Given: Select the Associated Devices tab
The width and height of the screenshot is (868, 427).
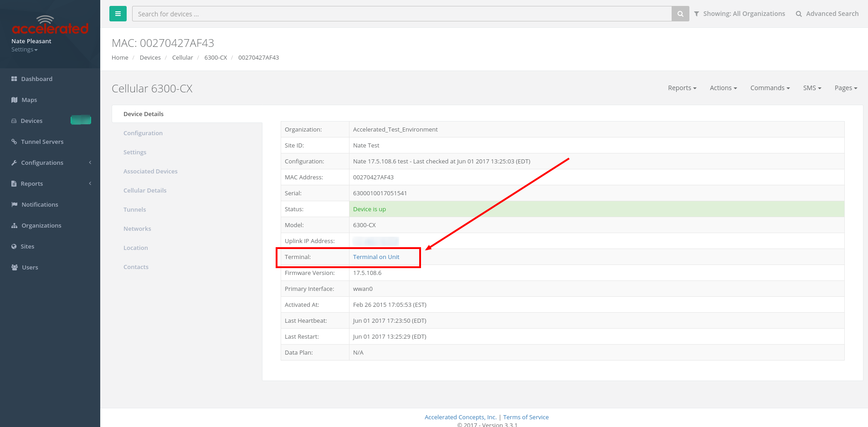Looking at the screenshot, I should pos(150,171).
